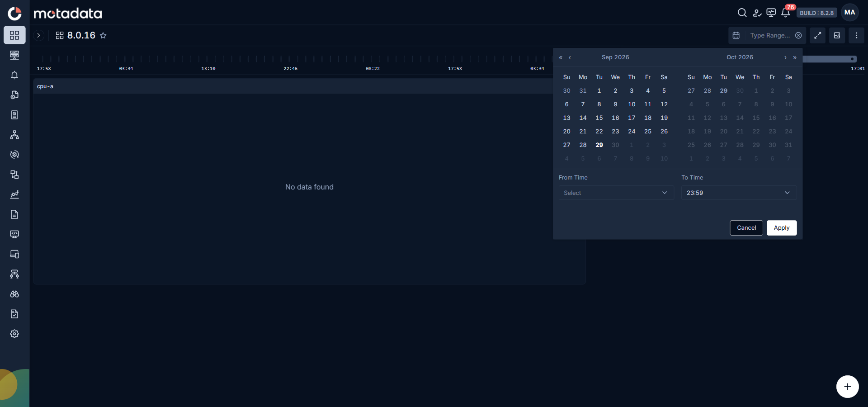Click the image export icon in the toolbar
Screen dimensions: 868x407
click(x=837, y=35)
